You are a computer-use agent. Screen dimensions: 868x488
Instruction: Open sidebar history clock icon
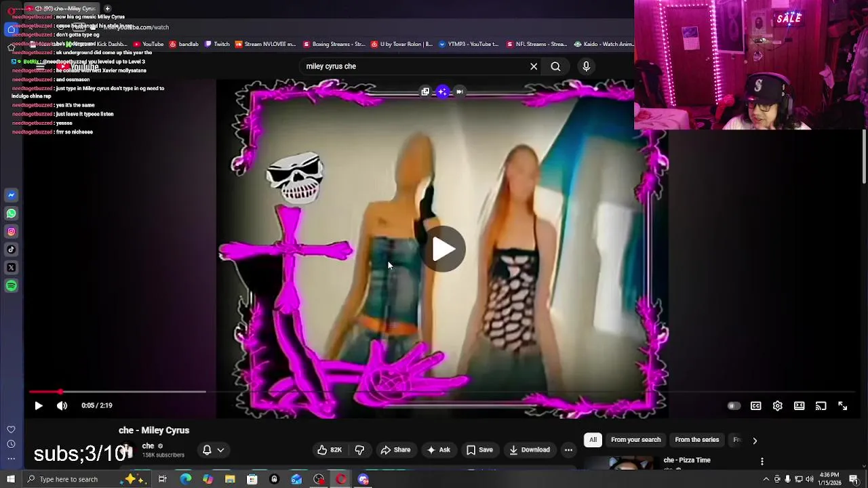pos(11,444)
